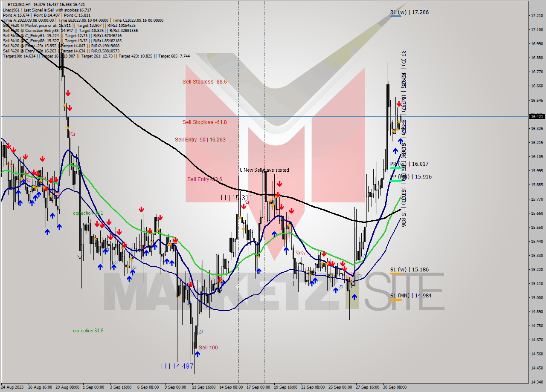The height and width of the screenshot is (392, 546).
Task: Click the 16.990 price axis label
Action: click(x=537, y=44)
